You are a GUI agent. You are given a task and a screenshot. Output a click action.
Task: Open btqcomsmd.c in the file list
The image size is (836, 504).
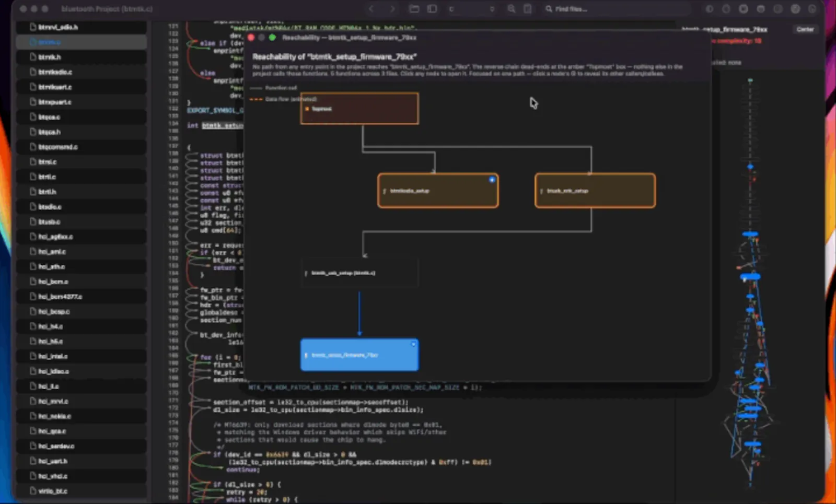81,147
